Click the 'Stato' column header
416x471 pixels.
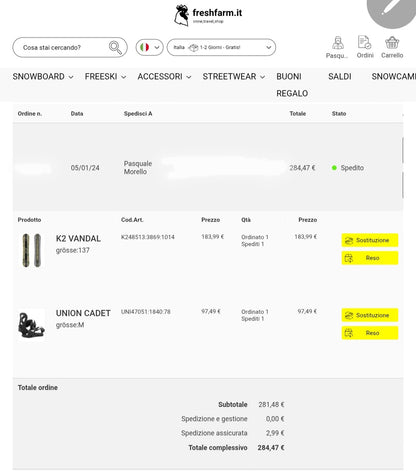(339, 114)
